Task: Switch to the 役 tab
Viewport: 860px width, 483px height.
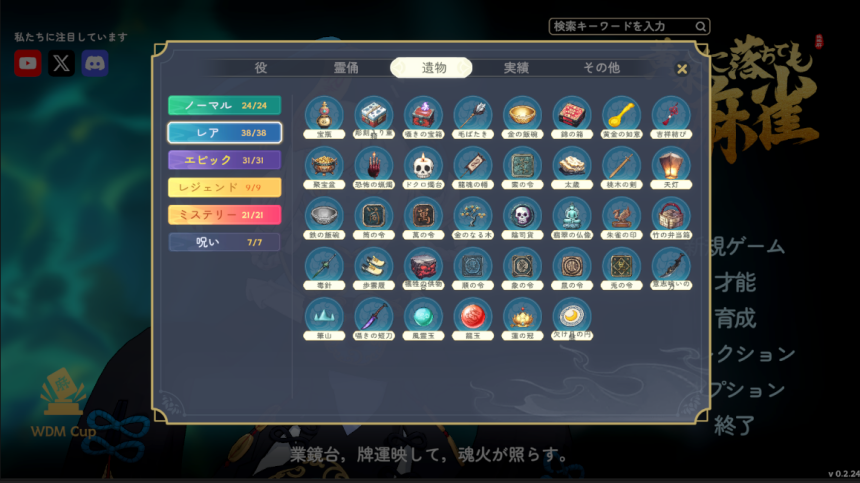Action: (261, 67)
